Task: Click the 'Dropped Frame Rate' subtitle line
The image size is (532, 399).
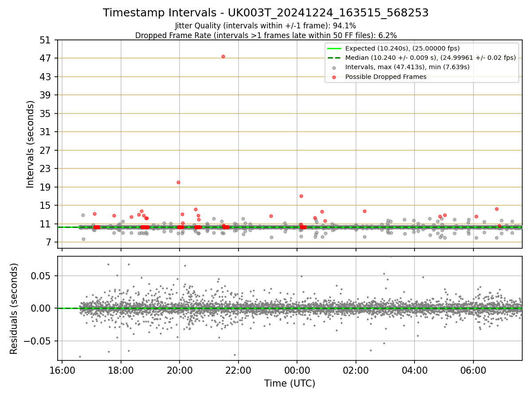Action: 266,35
